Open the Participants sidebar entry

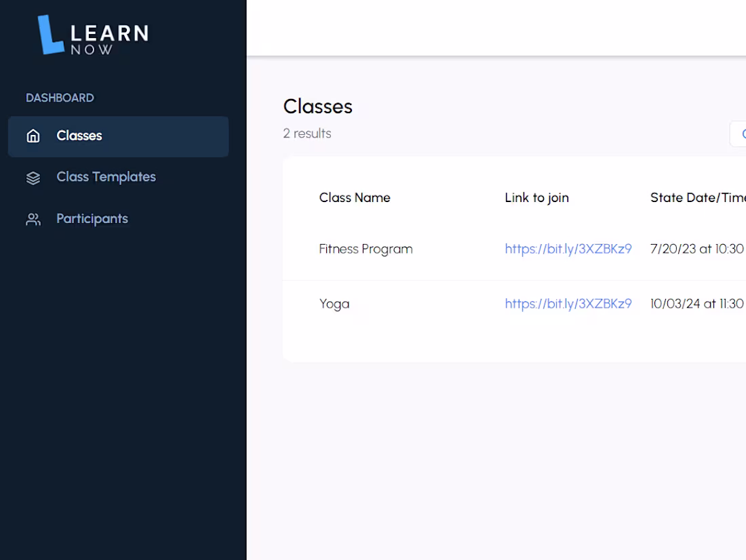click(92, 218)
